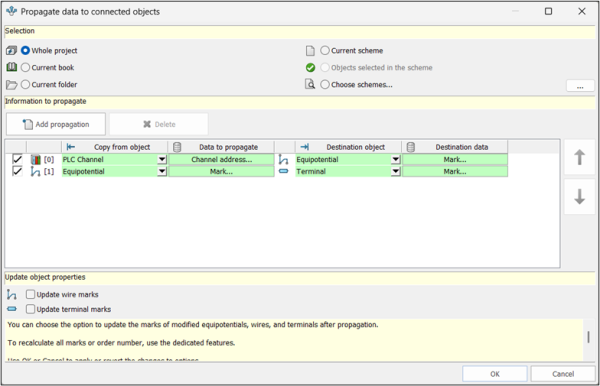Click the destination Terminal icon
The width and height of the screenshot is (600, 386).
[284, 171]
